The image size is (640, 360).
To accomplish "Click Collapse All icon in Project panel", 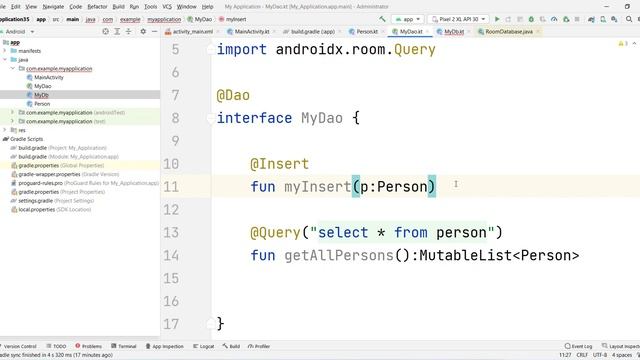I will click(x=129, y=31).
